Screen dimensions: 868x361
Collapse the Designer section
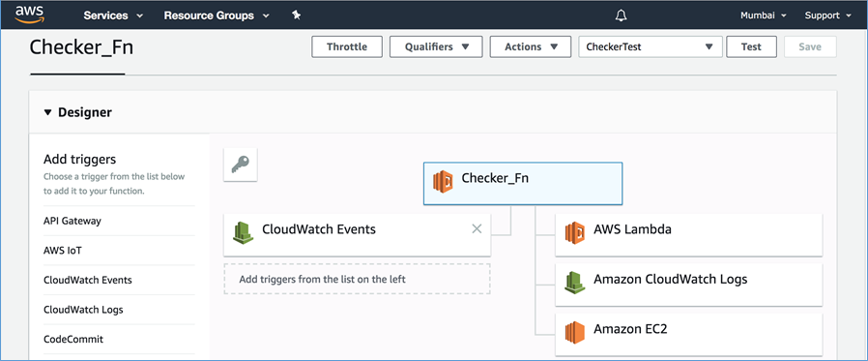tap(47, 112)
